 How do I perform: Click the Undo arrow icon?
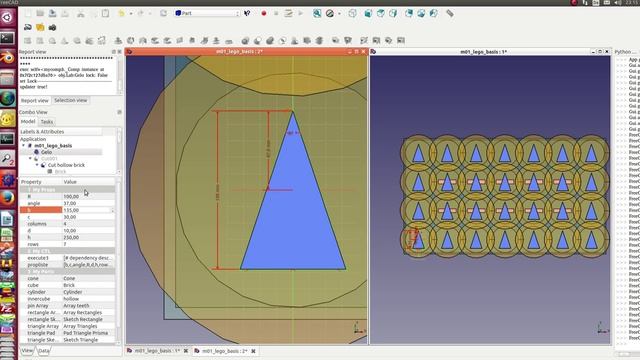point(122,13)
